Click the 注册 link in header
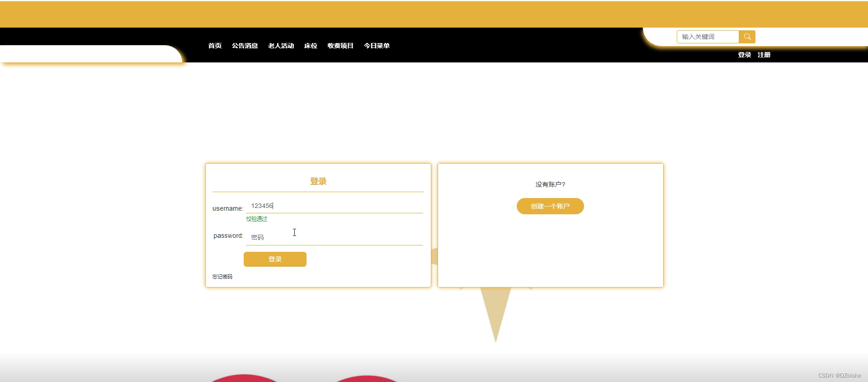Viewport: 868px width, 382px height. click(764, 55)
